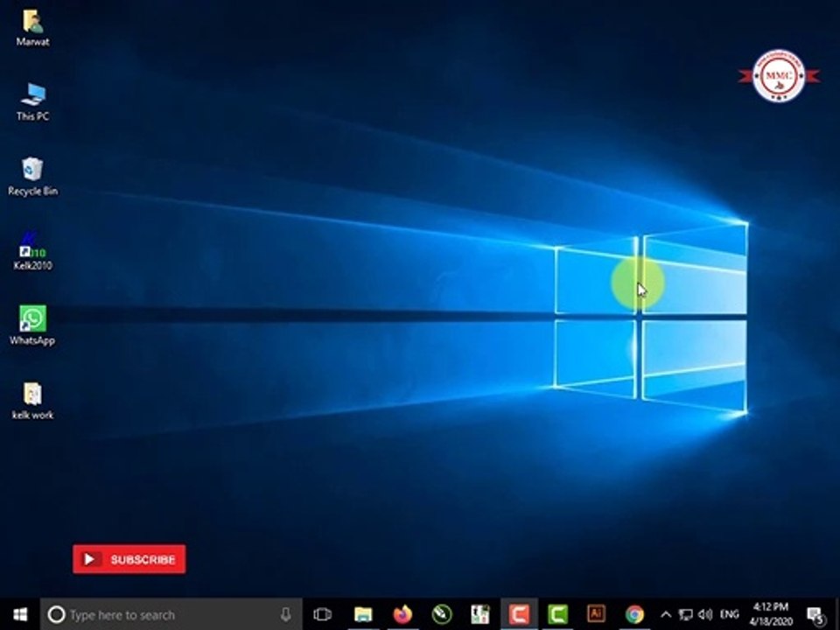Open the clock showing 4:12 PM
The width and height of the screenshot is (840, 630).
[x=771, y=614]
